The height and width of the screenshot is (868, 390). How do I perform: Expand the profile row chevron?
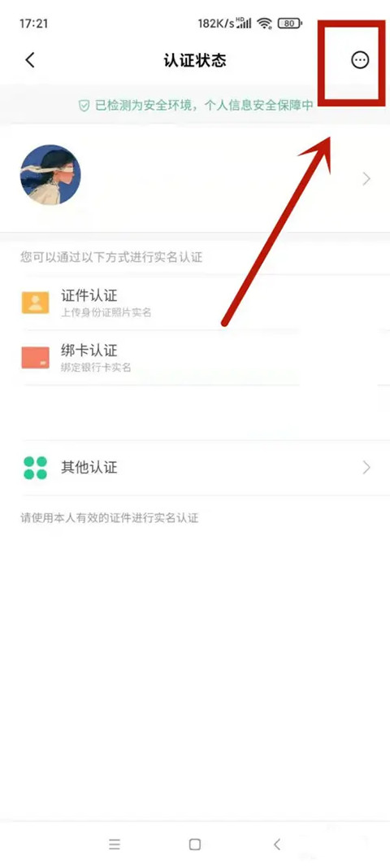(x=366, y=178)
